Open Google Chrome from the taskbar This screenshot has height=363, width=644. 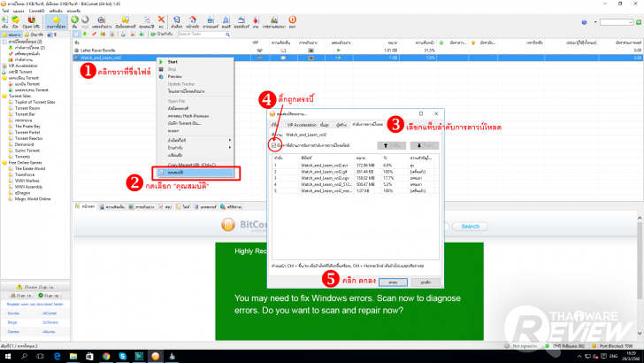106,357
